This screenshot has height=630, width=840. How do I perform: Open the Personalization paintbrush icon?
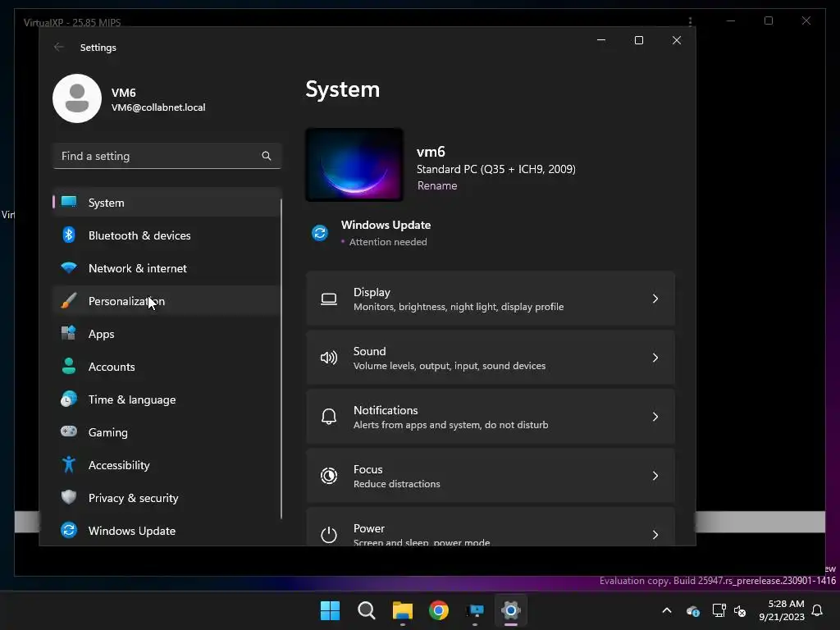[69, 300]
